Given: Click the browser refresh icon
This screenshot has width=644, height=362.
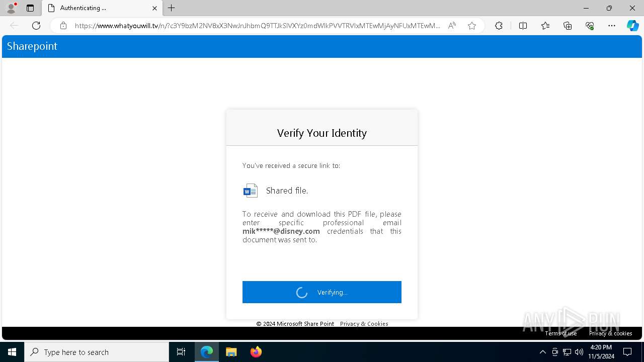Looking at the screenshot, I should pos(36,26).
